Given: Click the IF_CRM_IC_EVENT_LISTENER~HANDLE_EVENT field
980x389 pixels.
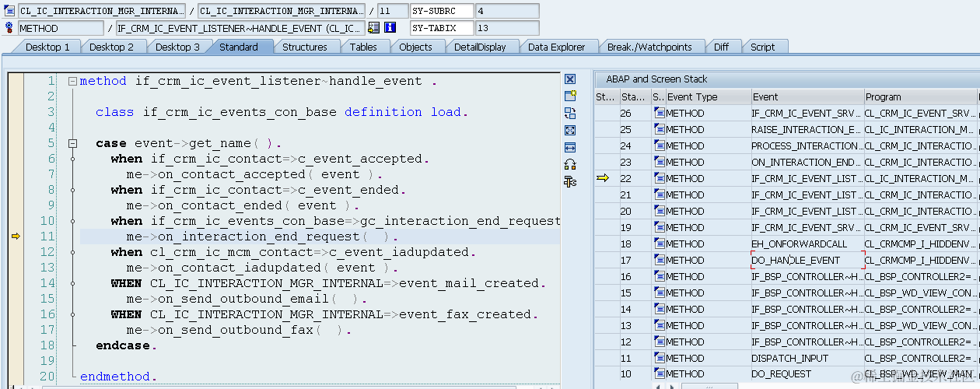Looking at the screenshot, I should [239, 28].
